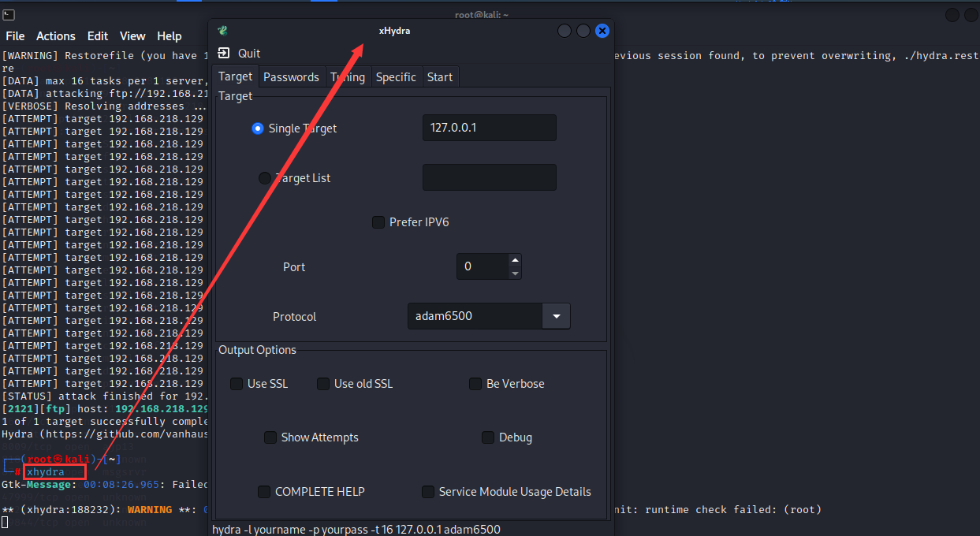Click the Single Target address field 127.0.0.1

pos(490,128)
